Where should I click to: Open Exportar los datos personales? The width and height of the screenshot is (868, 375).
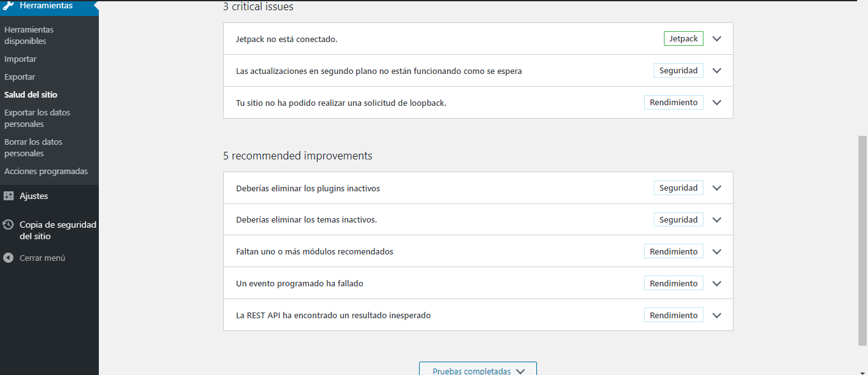37,119
